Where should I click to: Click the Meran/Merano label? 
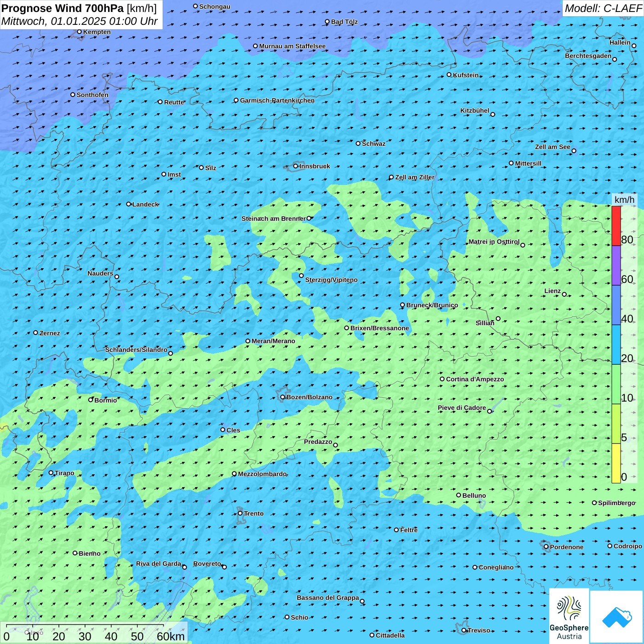click(x=273, y=341)
